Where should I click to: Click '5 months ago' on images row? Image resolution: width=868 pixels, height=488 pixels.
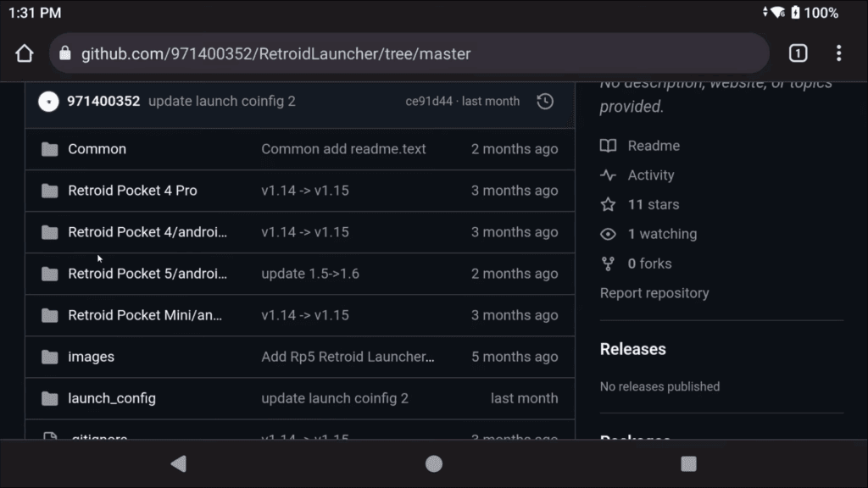(x=515, y=357)
